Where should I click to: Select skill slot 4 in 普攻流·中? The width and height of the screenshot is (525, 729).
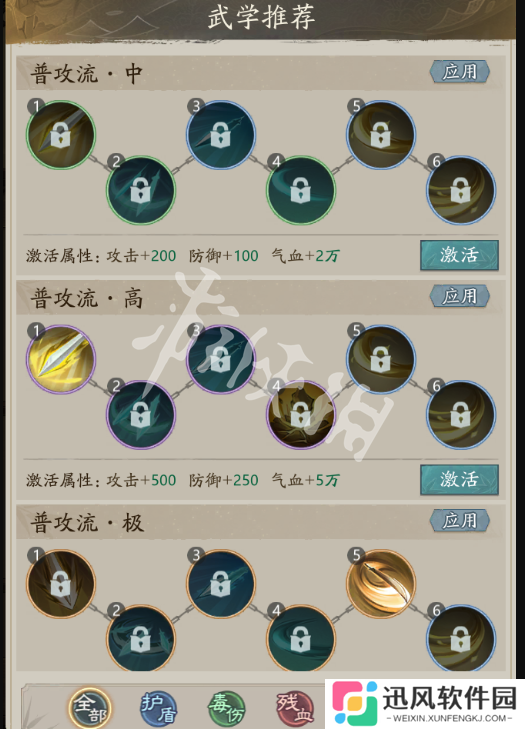(300, 190)
